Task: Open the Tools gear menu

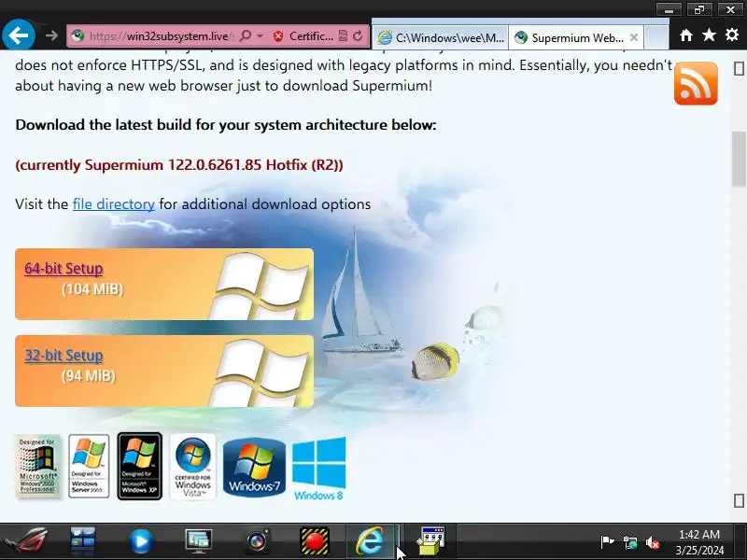Action: (732, 35)
